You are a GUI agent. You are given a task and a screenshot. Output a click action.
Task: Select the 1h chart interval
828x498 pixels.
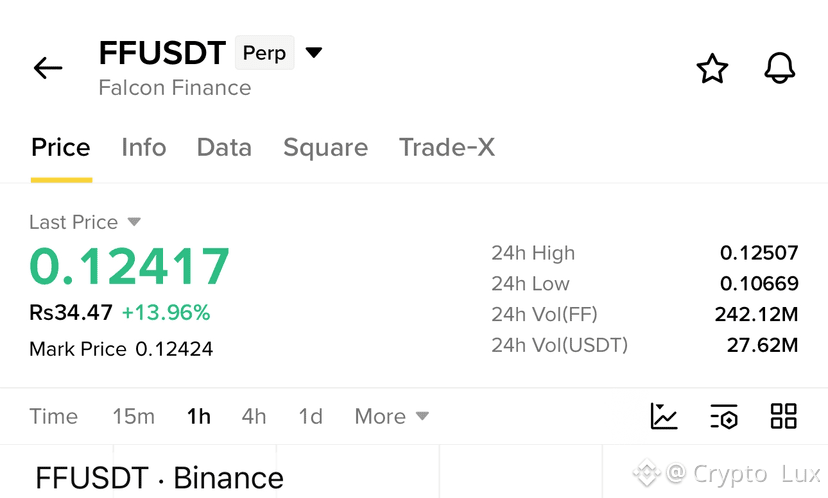[199, 417]
